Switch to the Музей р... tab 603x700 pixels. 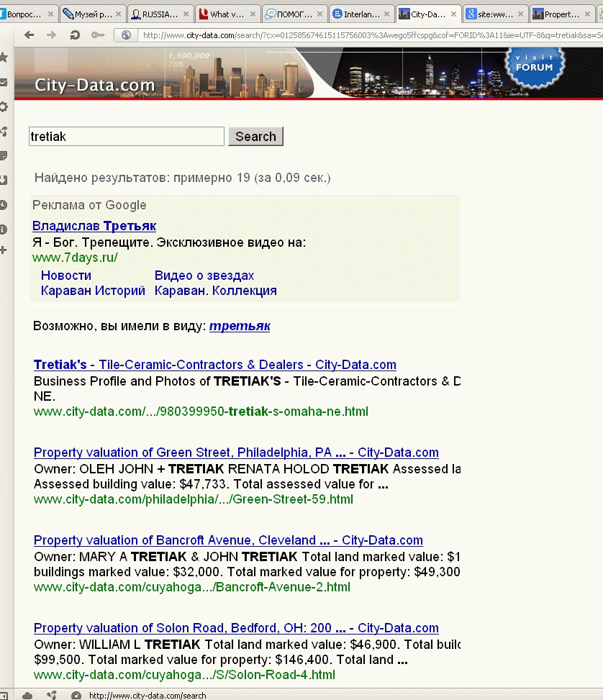click(92, 14)
